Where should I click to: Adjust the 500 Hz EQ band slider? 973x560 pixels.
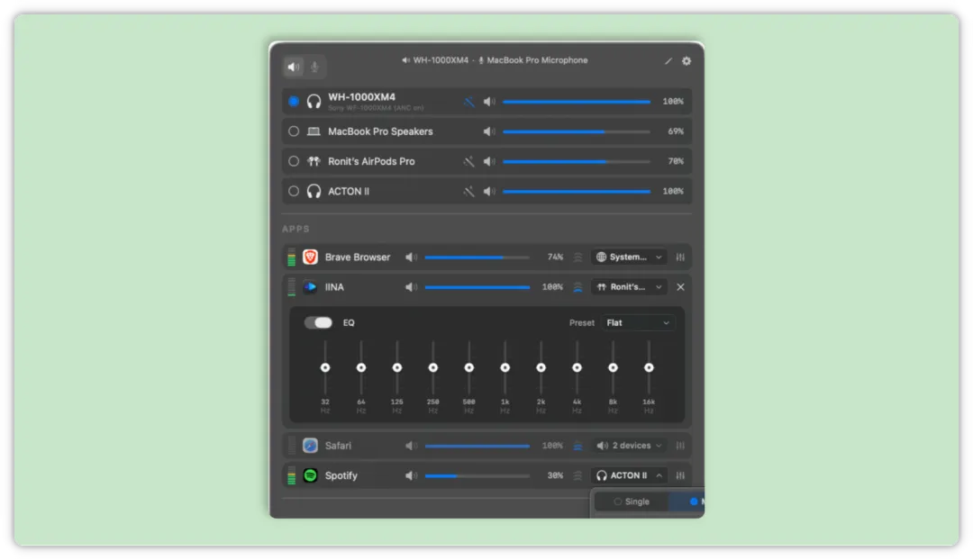(x=469, y=367)
